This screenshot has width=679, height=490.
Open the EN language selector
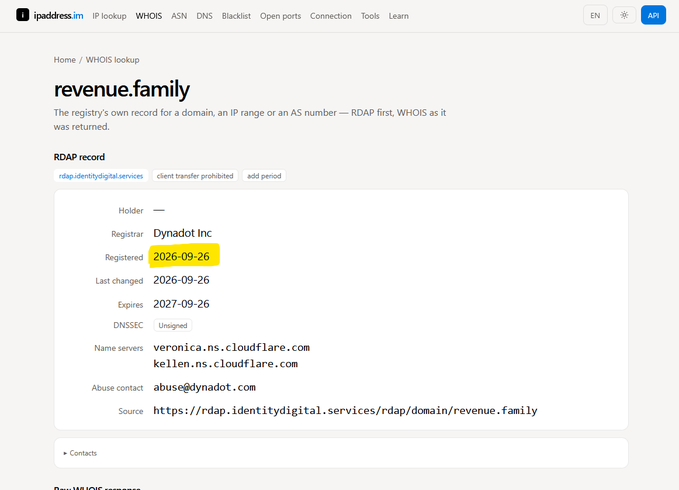tap(595, 15)
